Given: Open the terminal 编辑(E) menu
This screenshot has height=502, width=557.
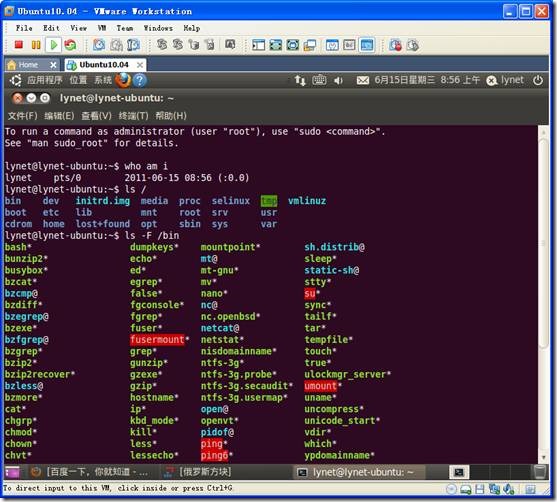Looking at the screenshot, I should pos(59,116).
